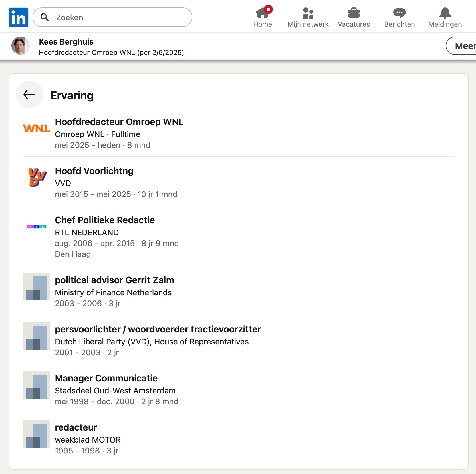Image resolution: width=476 pixels, height=474 pixels.
Task: Click '2001 - 2003 · 2 jr' text
Action: pos(87,352)
